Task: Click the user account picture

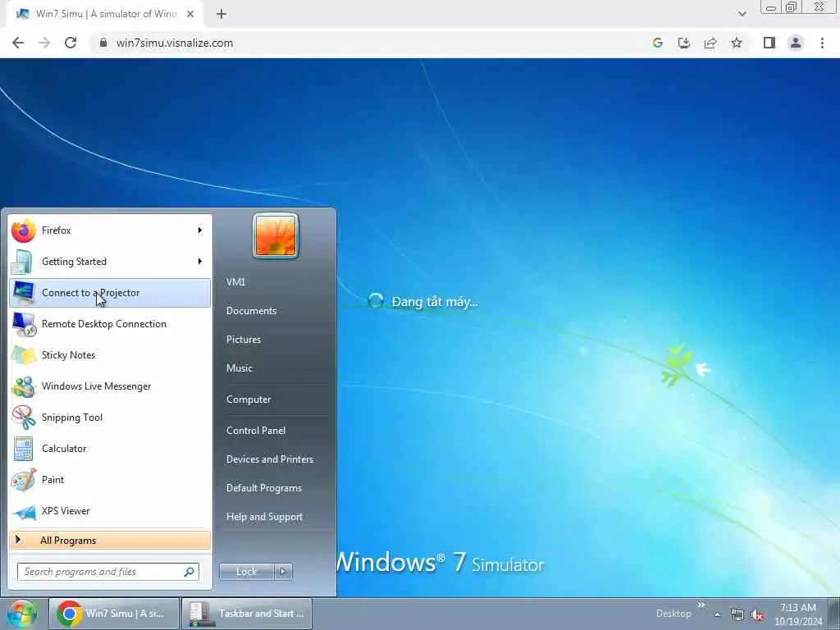Action: click(x=276, y=235)
